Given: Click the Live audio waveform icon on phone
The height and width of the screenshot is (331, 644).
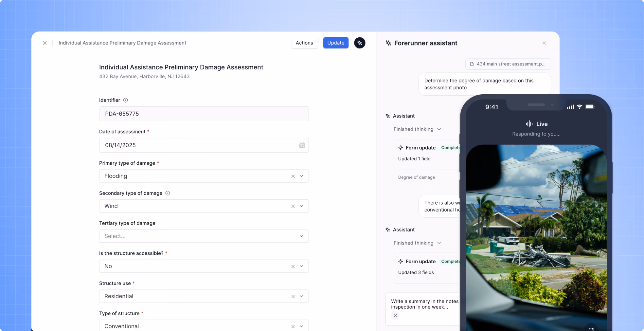Looking at the screenshot, I should pyautogui.click(x=529, y=124).
